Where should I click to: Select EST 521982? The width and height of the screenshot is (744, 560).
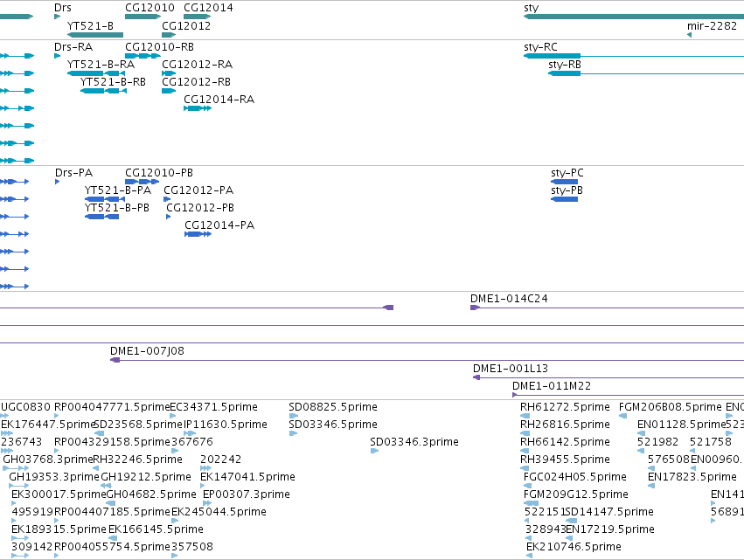pyautogui.click(x=657, y=442)
